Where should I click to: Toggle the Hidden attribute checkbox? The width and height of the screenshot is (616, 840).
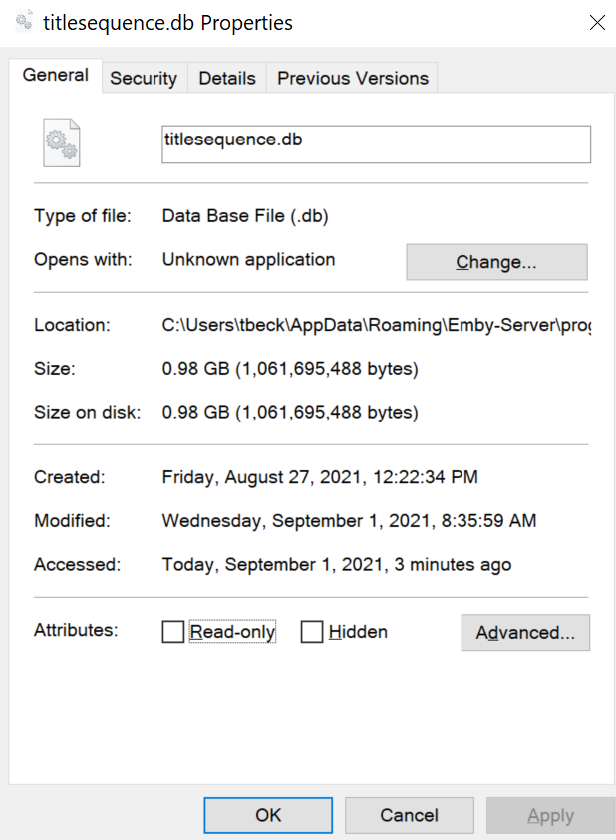(x=313, y=632)
